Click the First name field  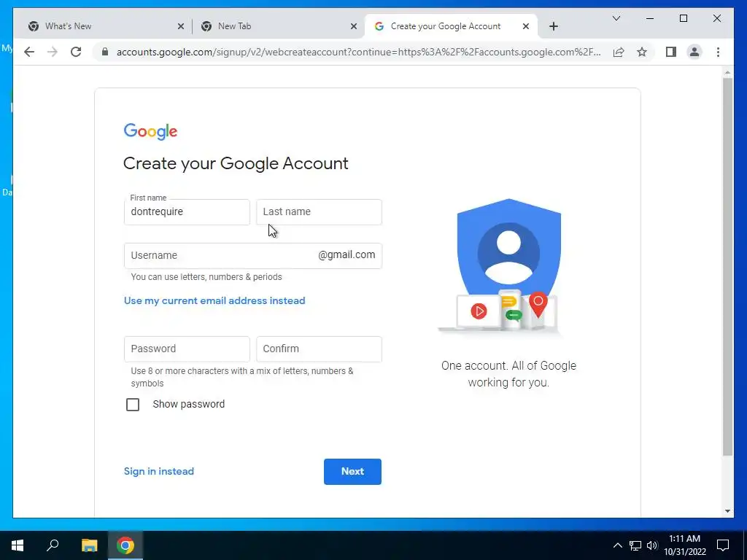click(x=187, y=212)
